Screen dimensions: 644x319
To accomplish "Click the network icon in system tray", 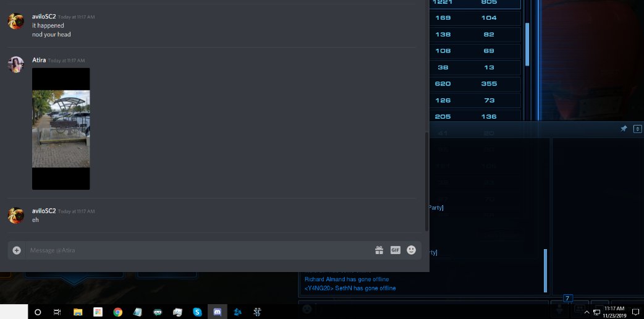I will pos(597,312).
